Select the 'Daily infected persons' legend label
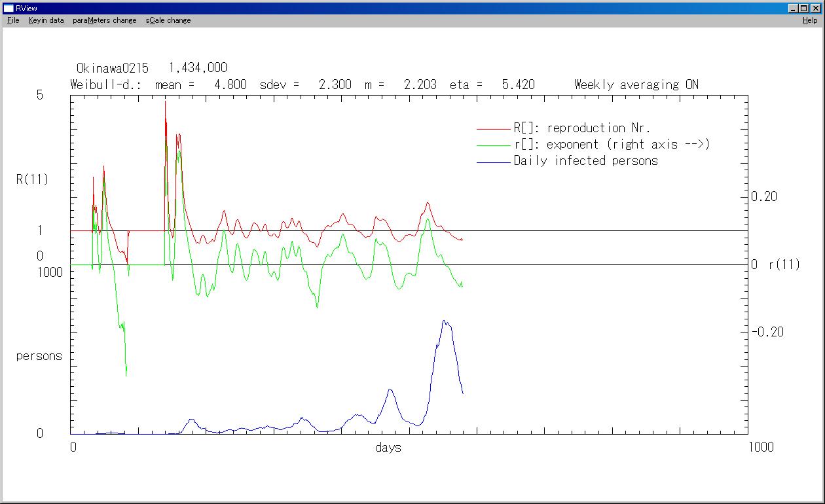The width and height of the screenshot is (825, 504). [x=585, y=161]
